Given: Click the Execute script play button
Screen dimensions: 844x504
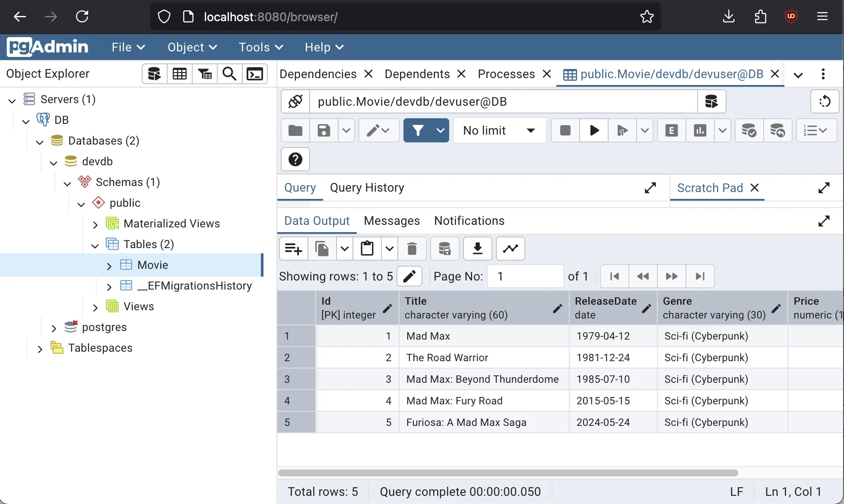Looking at the screenshot, I should coord(594,130).
